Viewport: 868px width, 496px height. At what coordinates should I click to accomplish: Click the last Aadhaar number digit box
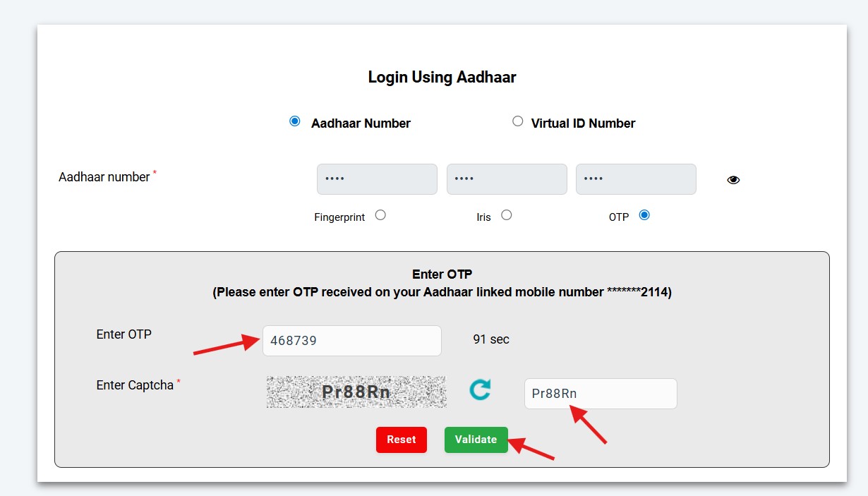[636, 179]
